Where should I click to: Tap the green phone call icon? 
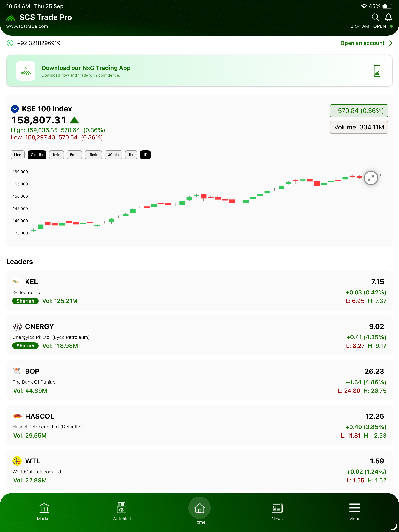point(10,43)
